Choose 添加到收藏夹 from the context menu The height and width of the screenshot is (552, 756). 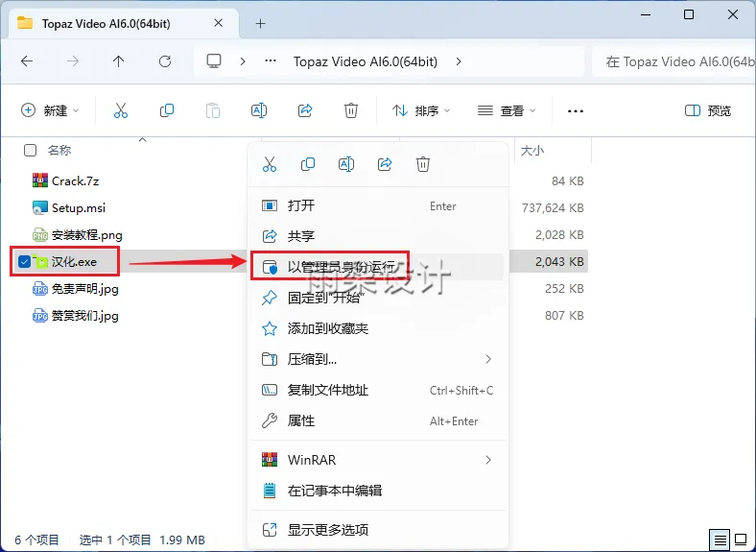377,328
